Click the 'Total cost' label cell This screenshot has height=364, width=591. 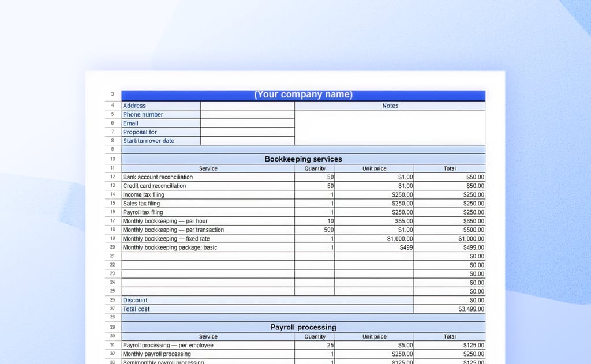pos(267,309)
